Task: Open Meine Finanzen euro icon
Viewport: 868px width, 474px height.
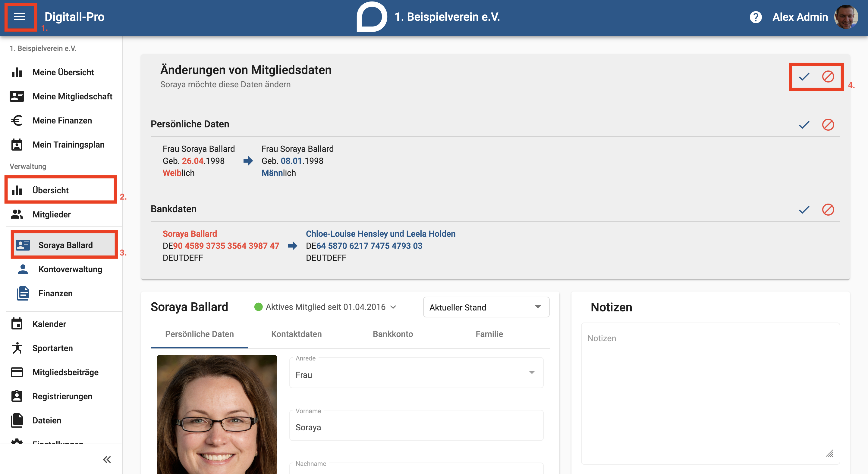Action: (17, 120)
